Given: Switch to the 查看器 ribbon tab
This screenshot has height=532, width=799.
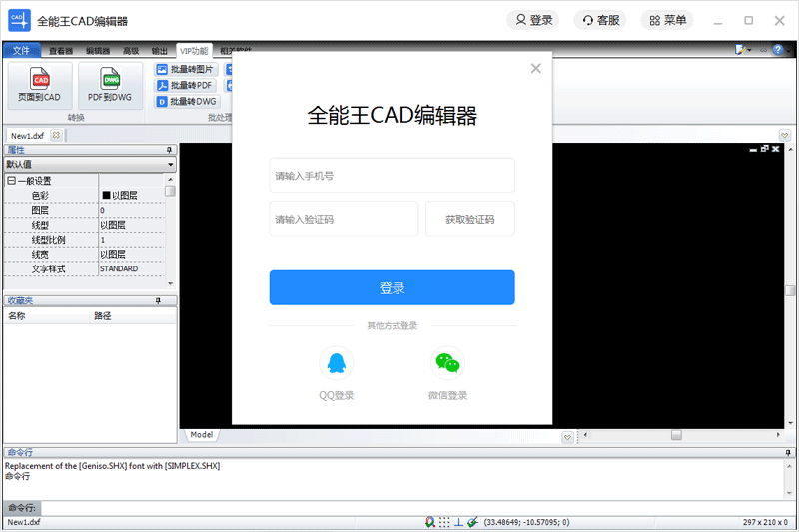Looking at the screenshot, I should click(x=61, y=51).
